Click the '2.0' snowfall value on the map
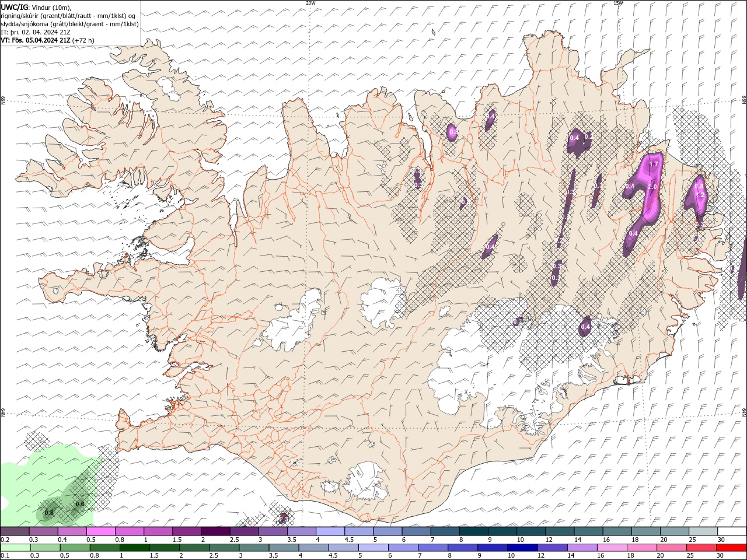The height and width of the screenshot is (560, 747). tap(652, 187)
